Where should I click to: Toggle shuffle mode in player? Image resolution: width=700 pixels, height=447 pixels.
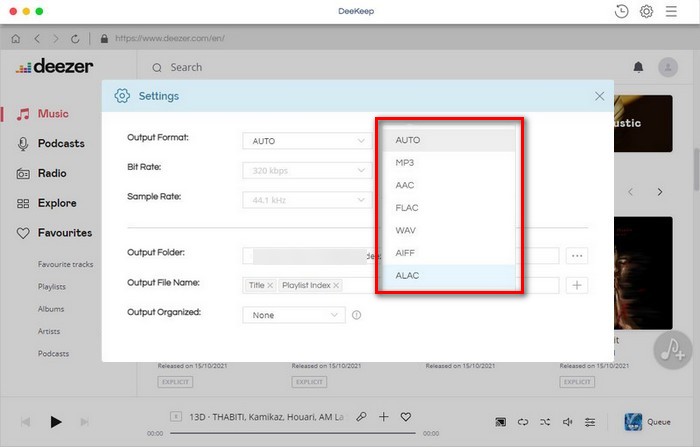(x=545, y=422)
